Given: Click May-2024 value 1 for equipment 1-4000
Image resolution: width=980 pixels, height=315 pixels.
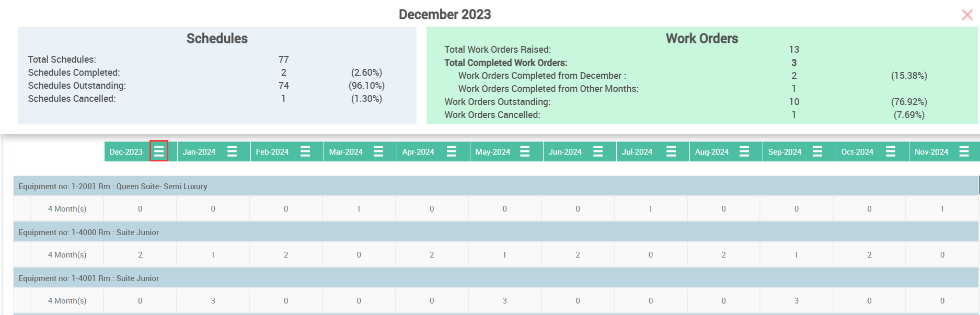Looking at the screenshot, I should [505, 255].
